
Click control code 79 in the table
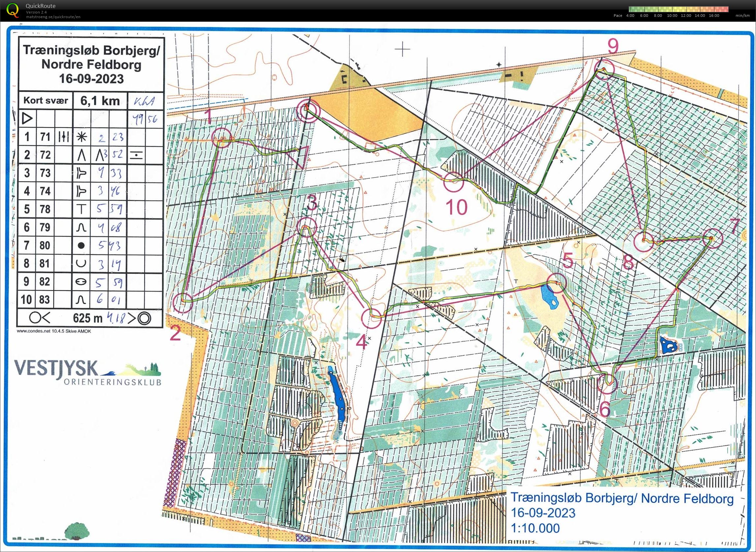click(x=45, y=227)
